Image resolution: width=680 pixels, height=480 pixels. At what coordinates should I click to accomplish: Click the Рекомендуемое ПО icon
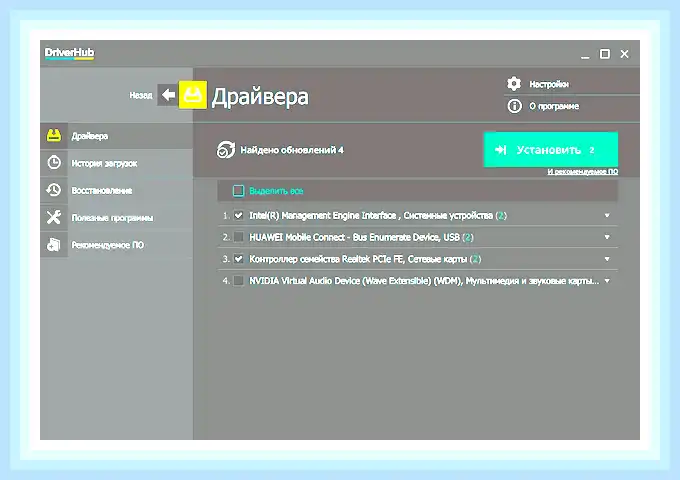54,245
